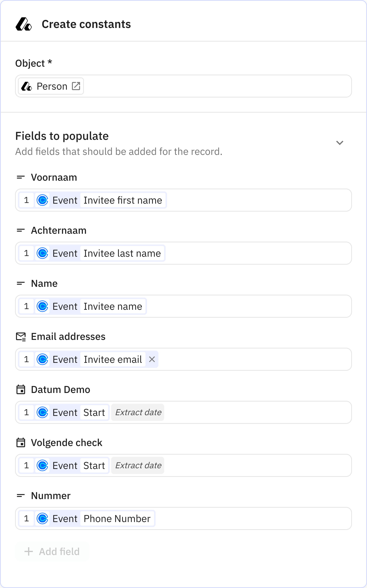The width and height of the screenshot is (367, 588).
Task: Click the text field icon beside Nummer
Action: click(x=21, y=495)
